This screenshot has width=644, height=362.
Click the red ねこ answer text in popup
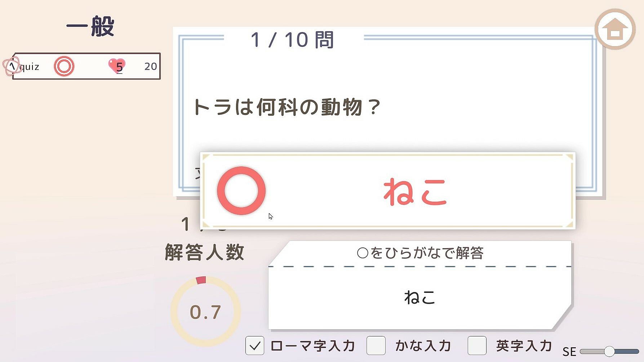coord(415,192)
